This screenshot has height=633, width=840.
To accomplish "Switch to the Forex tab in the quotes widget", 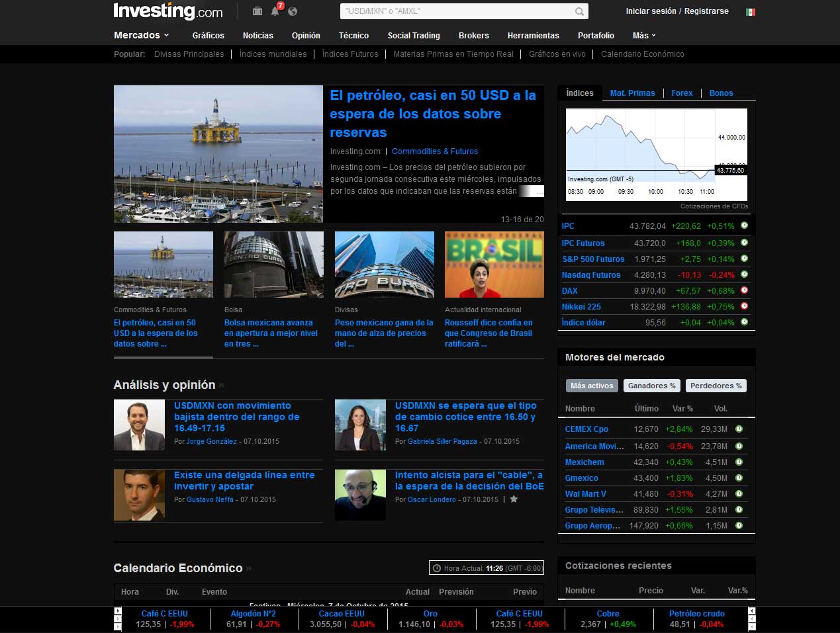I will click(x=682, y=93).
